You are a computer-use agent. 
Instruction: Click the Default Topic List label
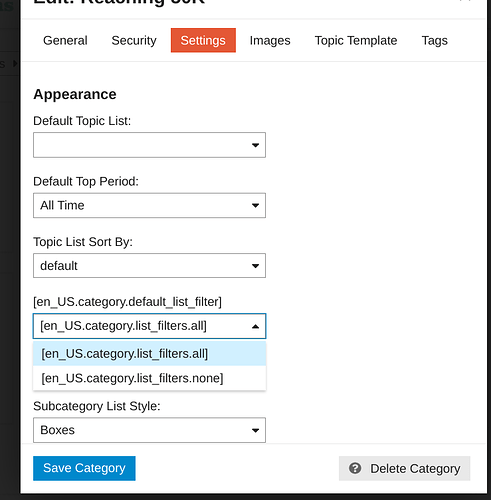click(x=82, y=121)
